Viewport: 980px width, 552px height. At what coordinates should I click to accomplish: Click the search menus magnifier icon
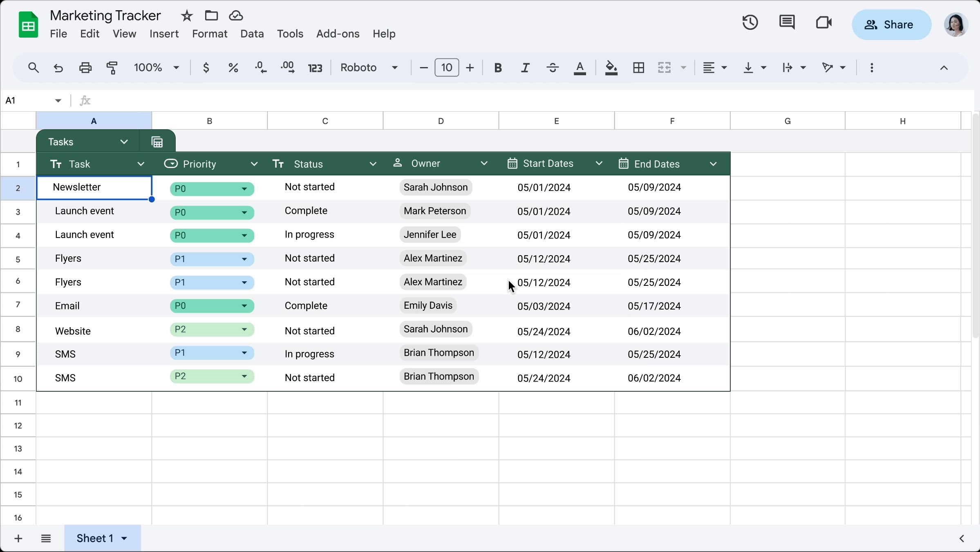coord(34,67)
